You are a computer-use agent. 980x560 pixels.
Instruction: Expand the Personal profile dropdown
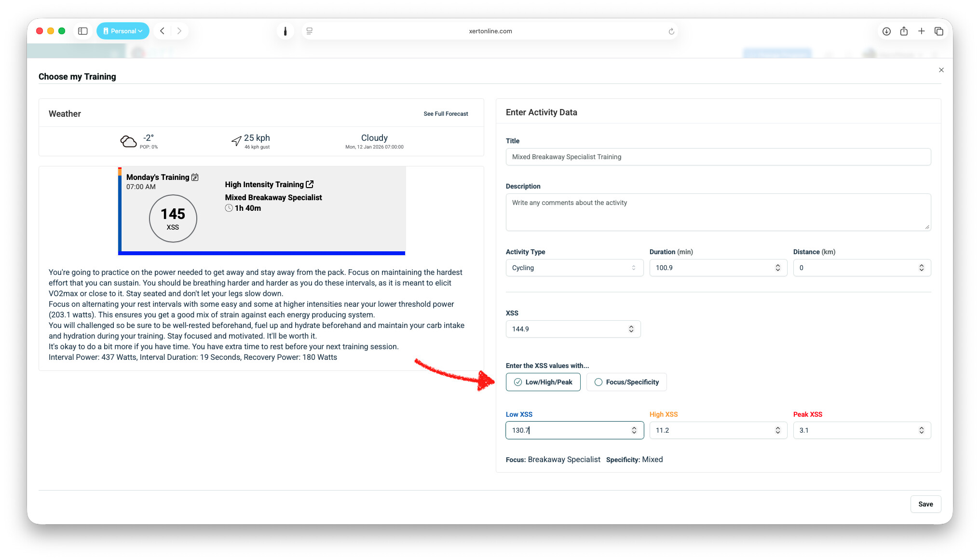coord(123,31)
